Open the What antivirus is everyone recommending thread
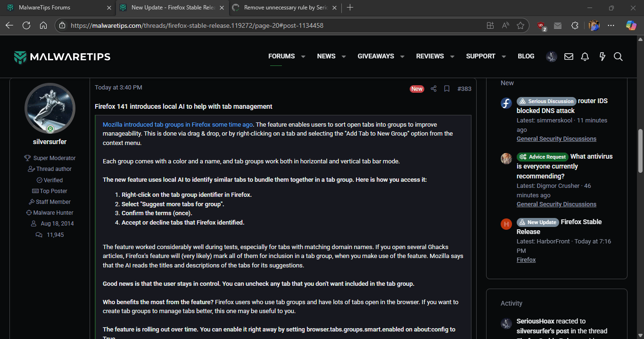 (565, 166)
